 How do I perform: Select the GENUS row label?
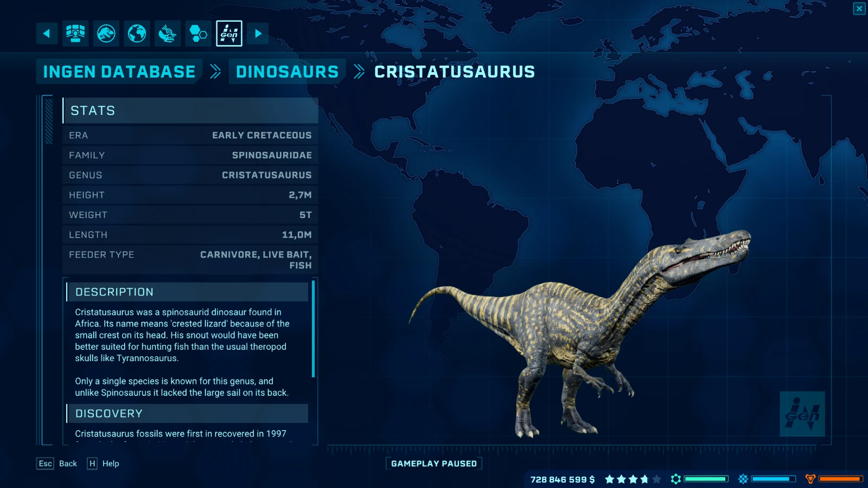tap(86, 175)
